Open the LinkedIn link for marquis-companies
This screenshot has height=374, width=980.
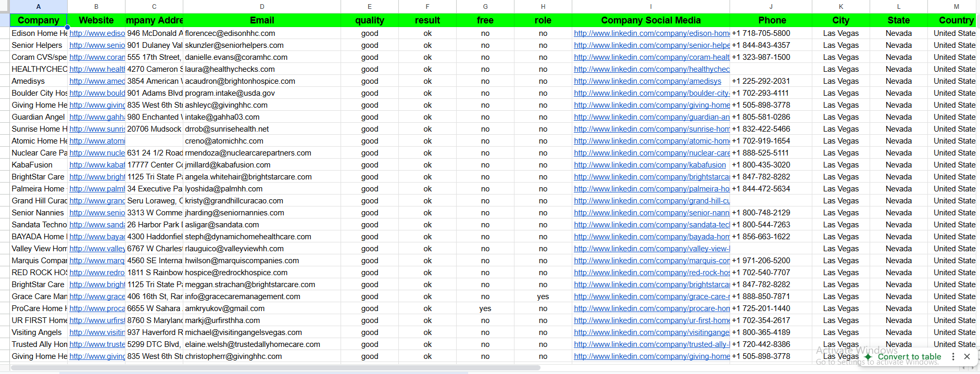(652, 261)
